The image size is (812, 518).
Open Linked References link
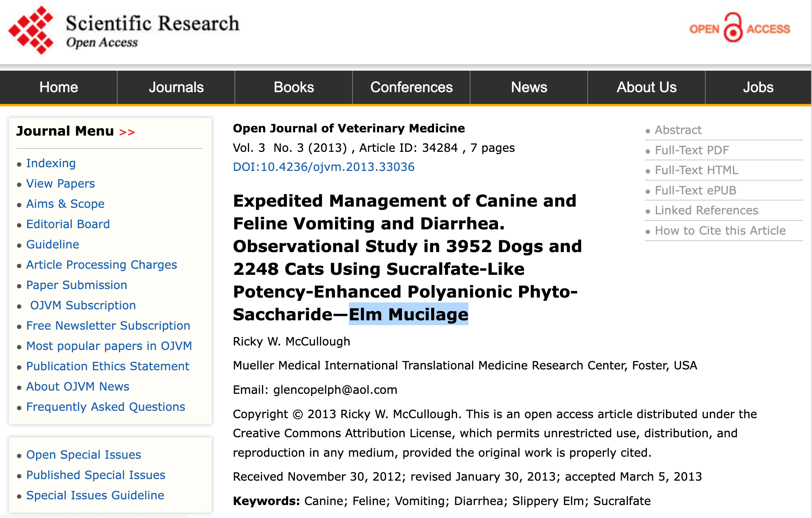click(x=706, y=210)
